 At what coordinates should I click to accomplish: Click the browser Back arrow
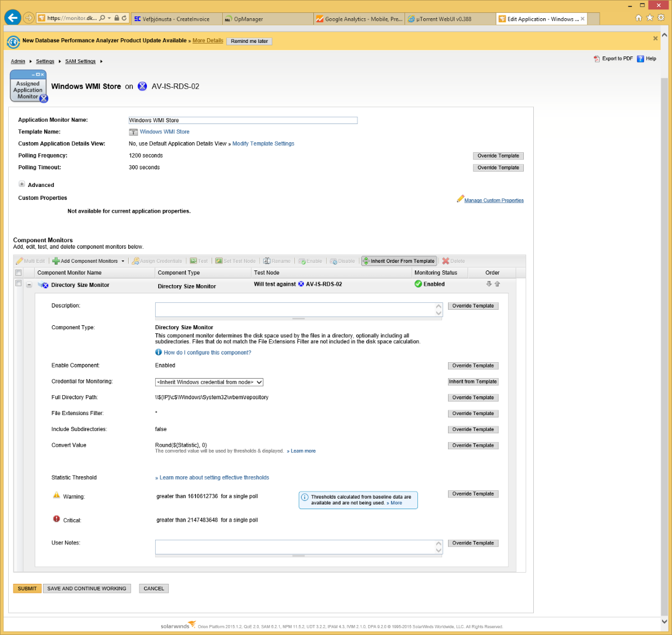point(13,18)
